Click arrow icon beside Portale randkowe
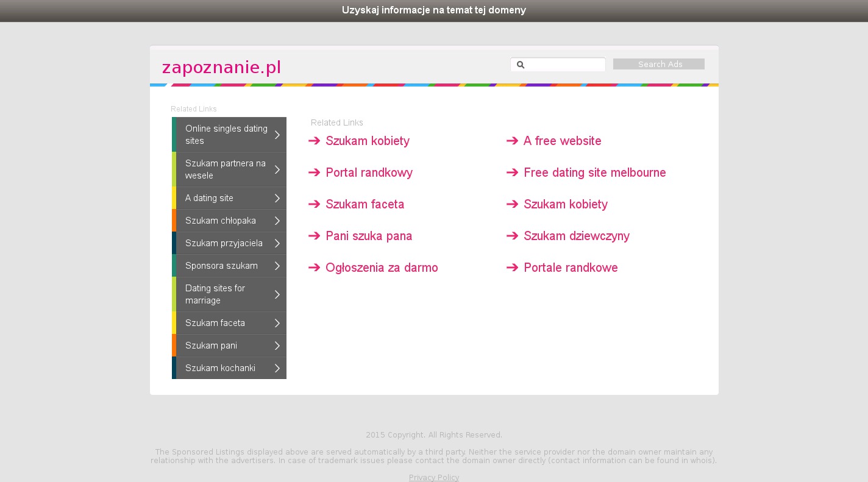The image size is (868, 482). pos(513,268)
